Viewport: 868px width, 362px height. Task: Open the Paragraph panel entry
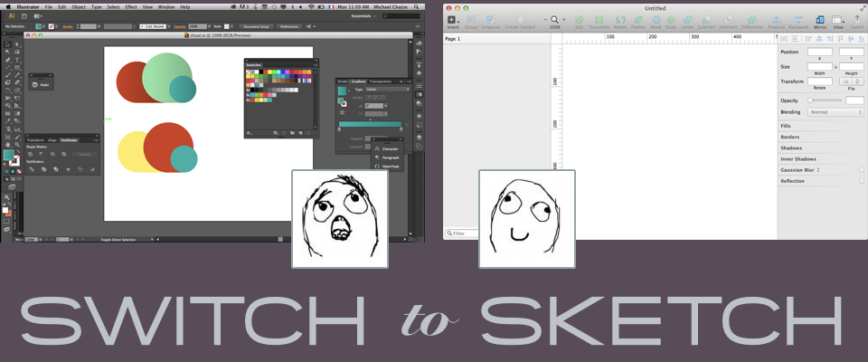(x=386, y=157)
